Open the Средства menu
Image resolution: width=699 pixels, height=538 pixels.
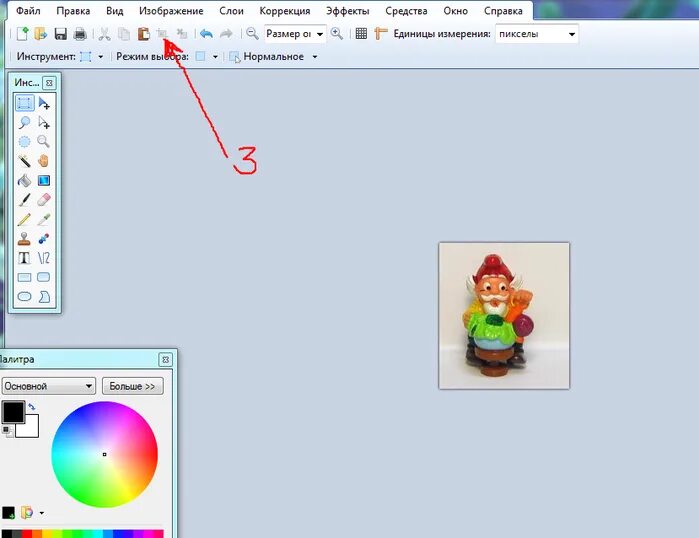tap(406, 11)
